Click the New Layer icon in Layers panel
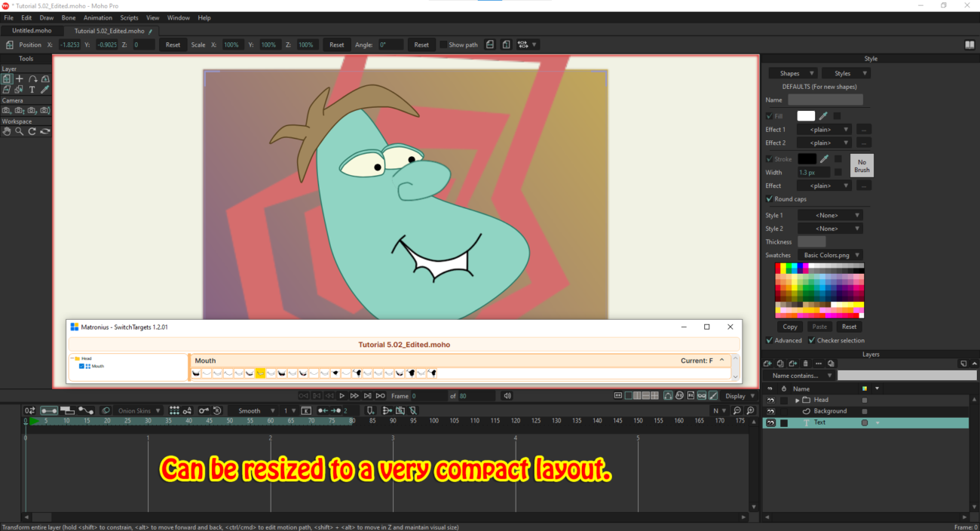980x531 pixels. 769,364
